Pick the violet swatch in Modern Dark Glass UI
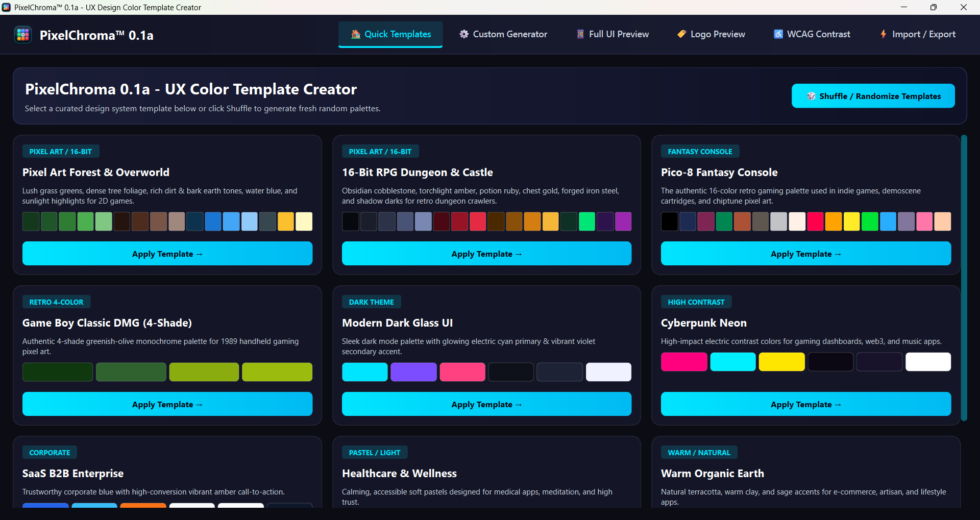 413,372
